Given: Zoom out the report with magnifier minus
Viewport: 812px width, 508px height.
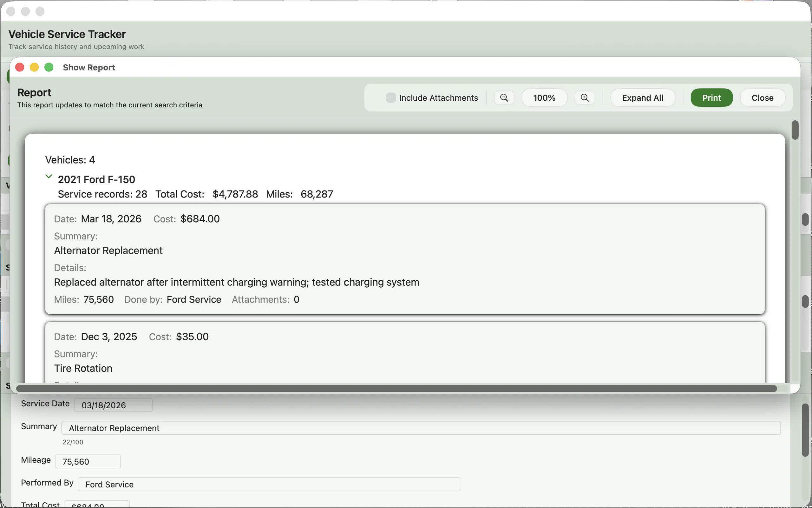Looking at the screenshot, I should [504, 98].
